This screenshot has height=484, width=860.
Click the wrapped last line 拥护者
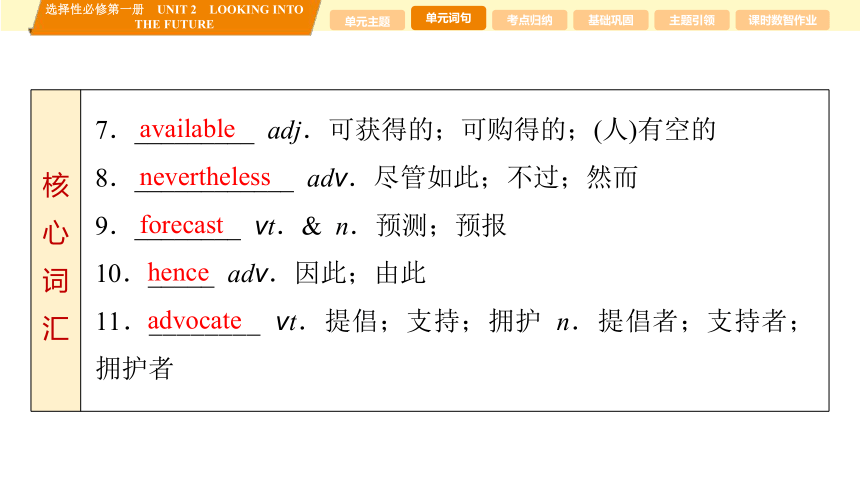[x=135, y=368]
